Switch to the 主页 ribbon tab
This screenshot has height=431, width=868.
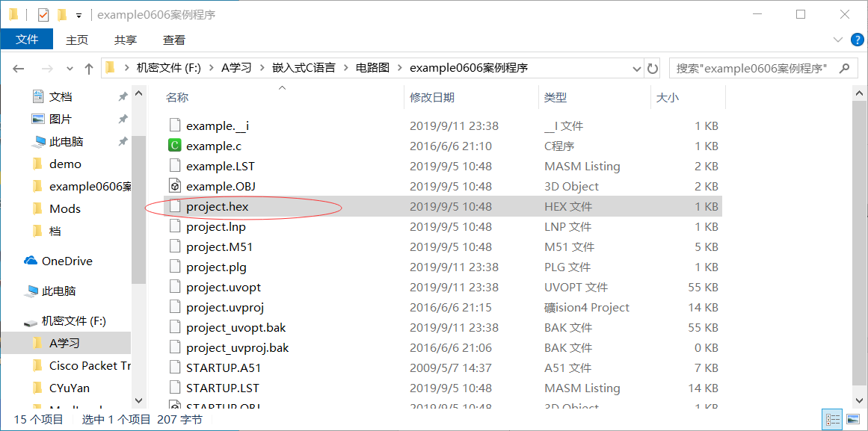tap(77, 40)
